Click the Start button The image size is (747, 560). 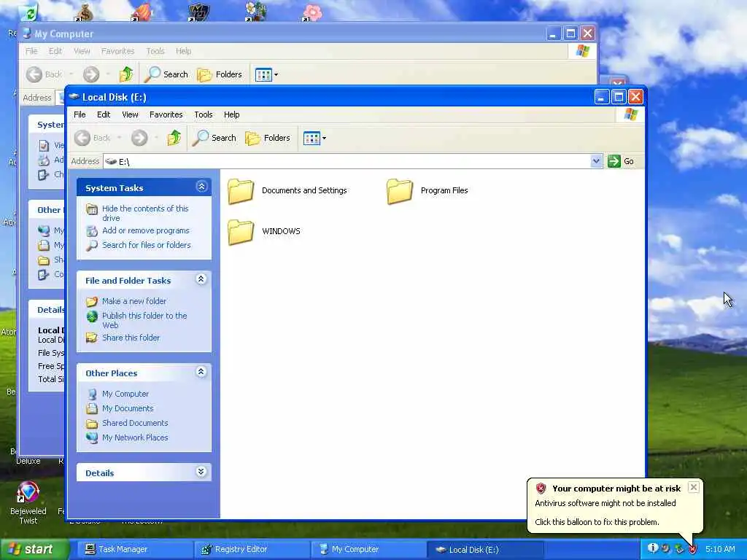tap(34, 550)
